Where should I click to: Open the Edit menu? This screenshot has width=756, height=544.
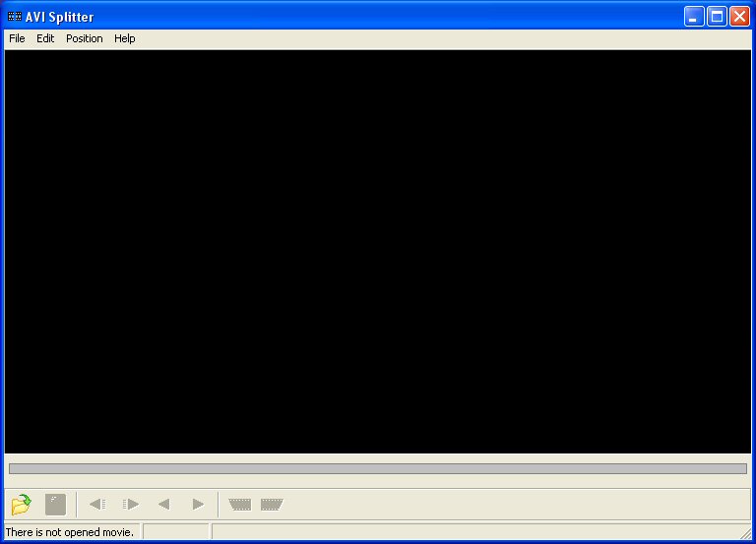[45, 38]
